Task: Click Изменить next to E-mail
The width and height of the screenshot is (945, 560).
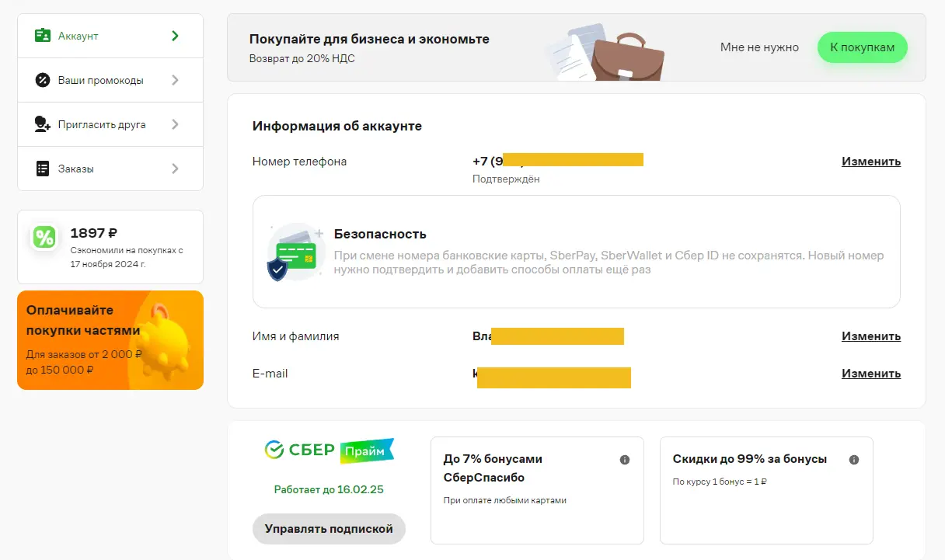Action: tap(871, 374)
